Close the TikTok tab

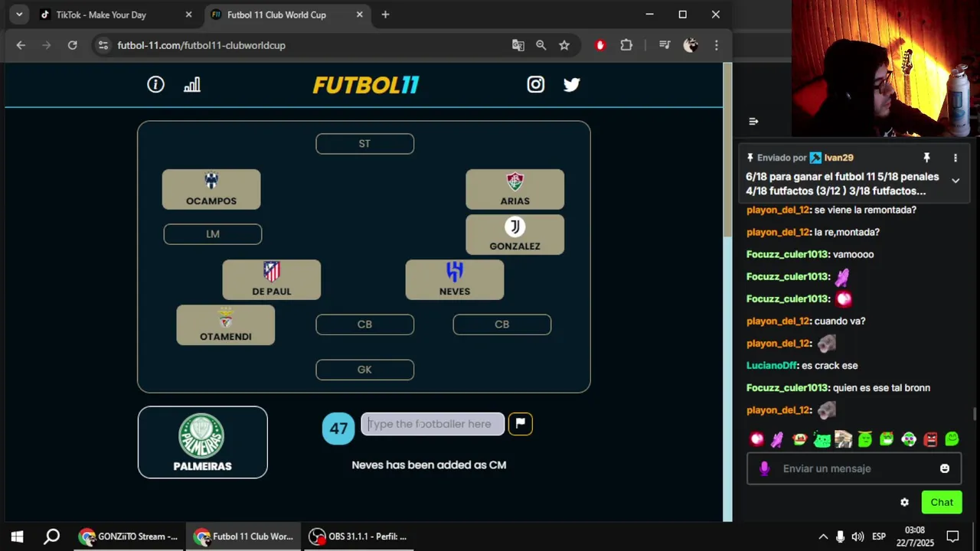click(x=188, y=15)
